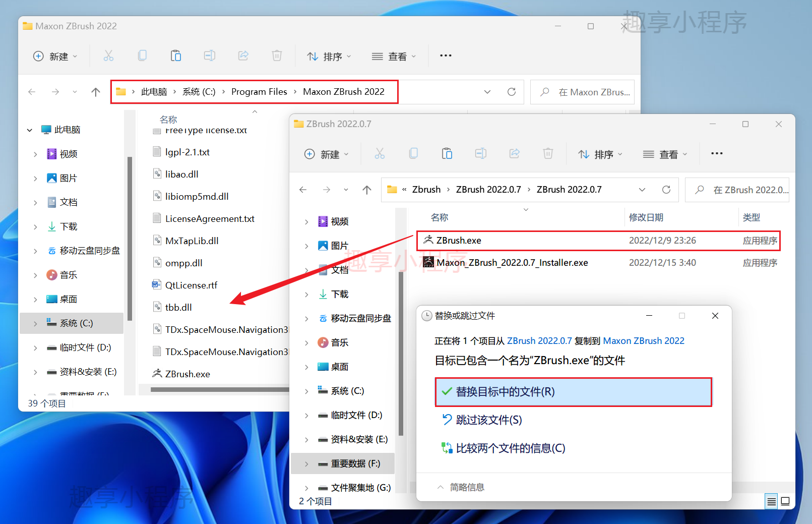The image size is (812, 524).
Task: Open 查看 menu in ZBrush 2022.0.7 window
Action: 665,154
